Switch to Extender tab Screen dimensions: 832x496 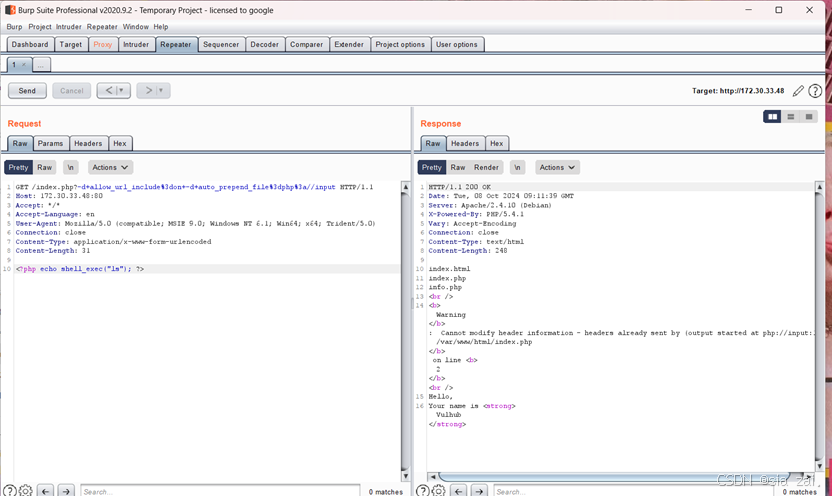coord(349,45)
